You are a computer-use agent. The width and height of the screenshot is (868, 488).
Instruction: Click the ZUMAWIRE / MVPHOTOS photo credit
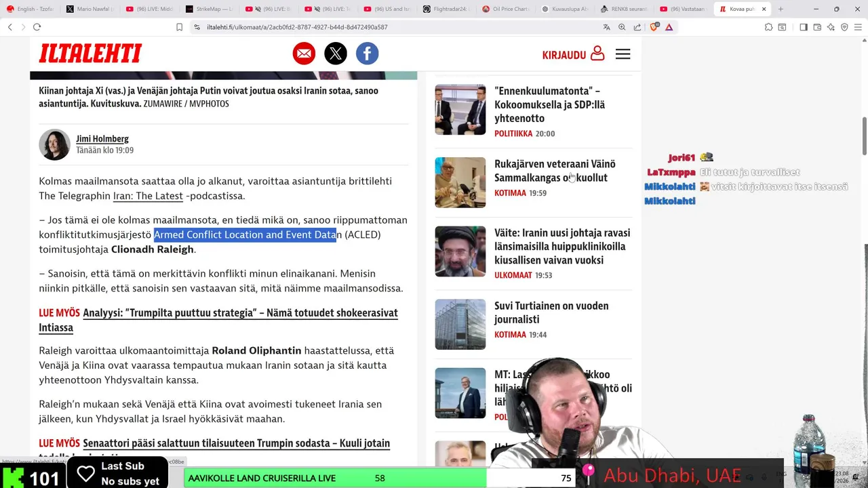[186, 104]
